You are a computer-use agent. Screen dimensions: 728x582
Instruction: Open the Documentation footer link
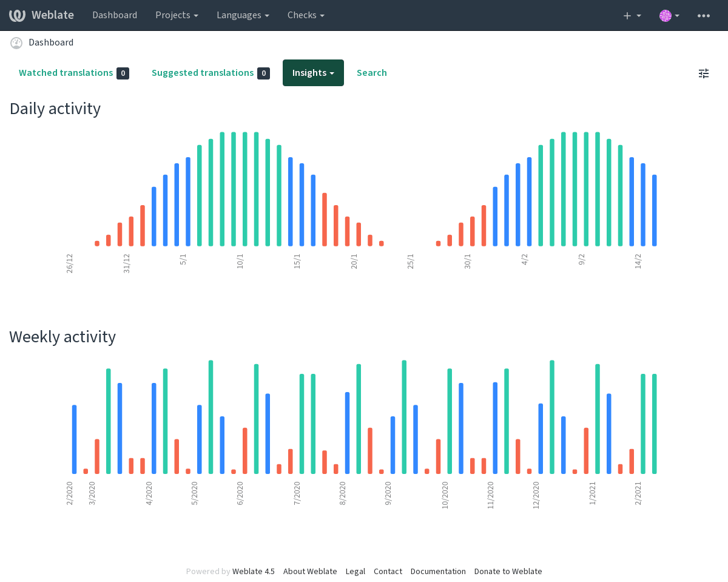point(438,571)
